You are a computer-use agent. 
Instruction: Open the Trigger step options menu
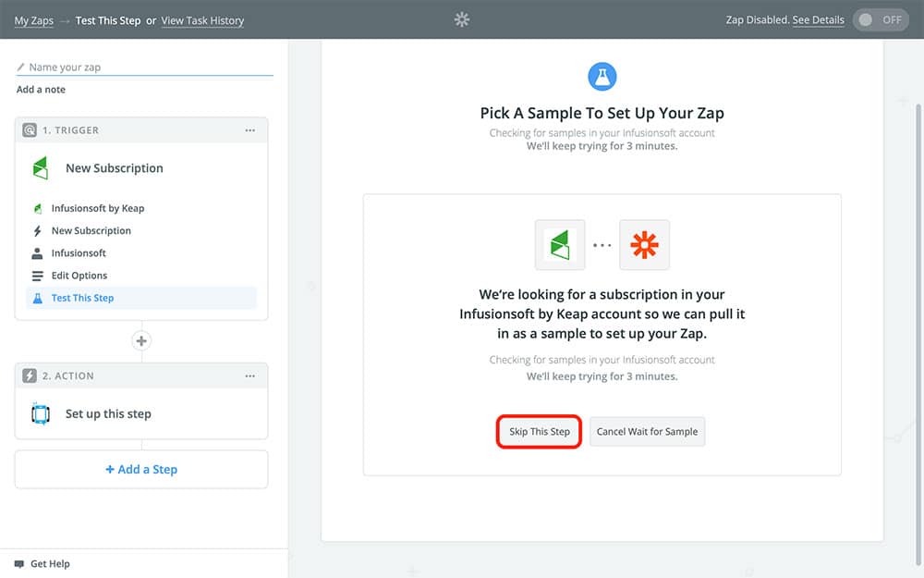click(249, 130)
